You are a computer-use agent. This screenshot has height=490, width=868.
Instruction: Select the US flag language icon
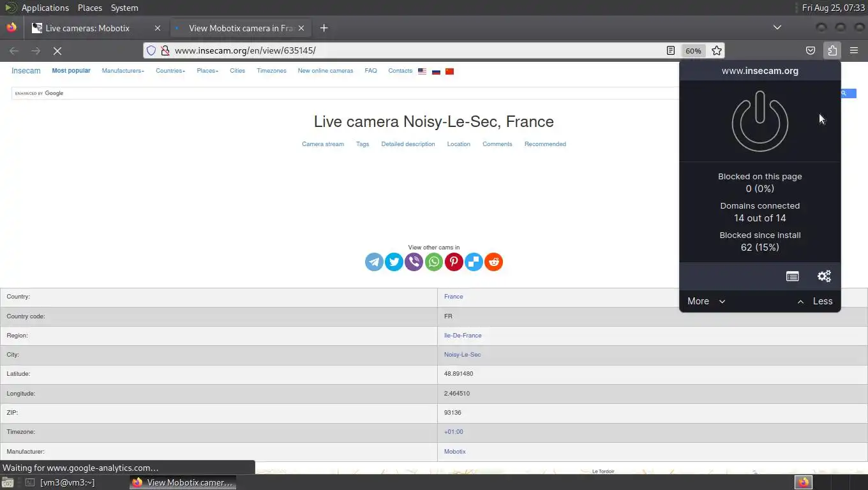(422, 71)
